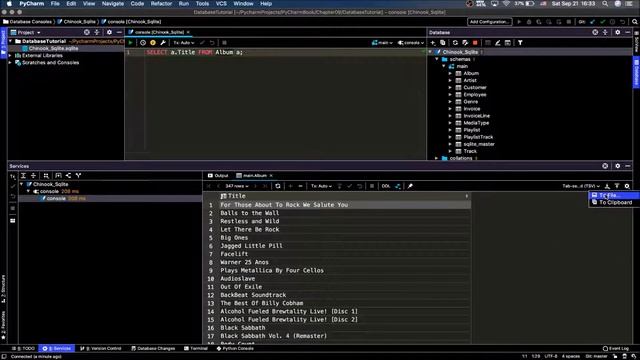Collapse the schemas folder

tap(437, 59)
